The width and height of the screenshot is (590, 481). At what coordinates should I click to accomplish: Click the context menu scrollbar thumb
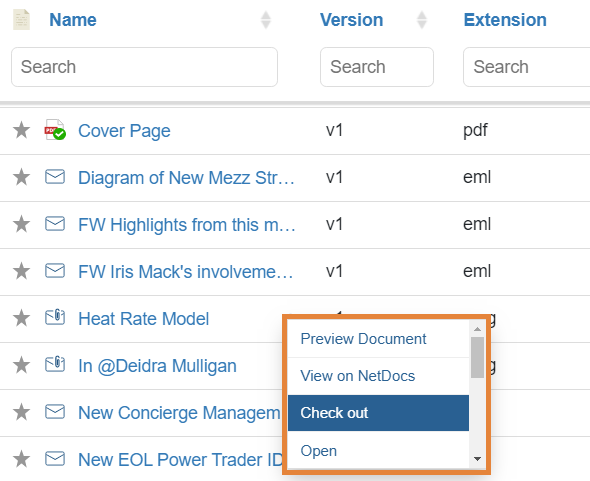click(477, 357)
